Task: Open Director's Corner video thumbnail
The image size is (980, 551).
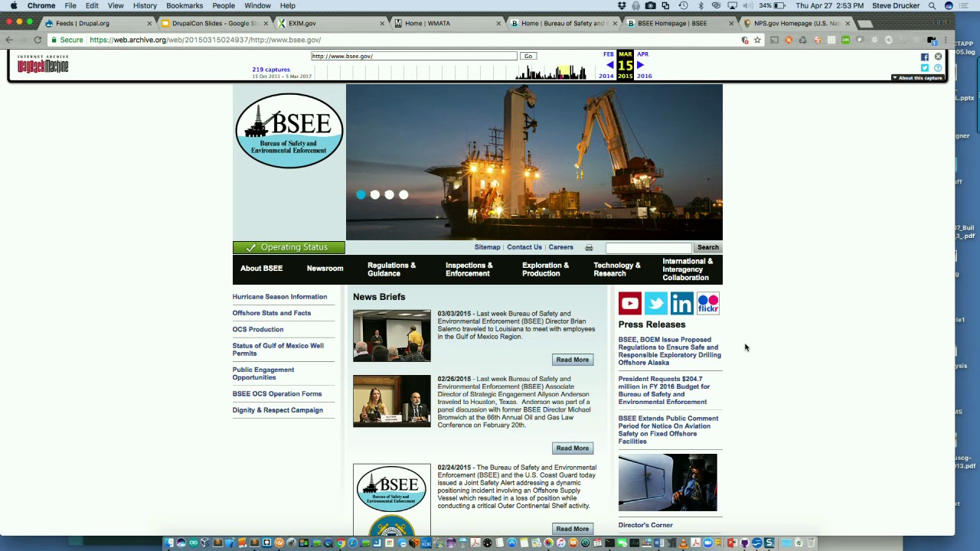Action: pos(668,482)
